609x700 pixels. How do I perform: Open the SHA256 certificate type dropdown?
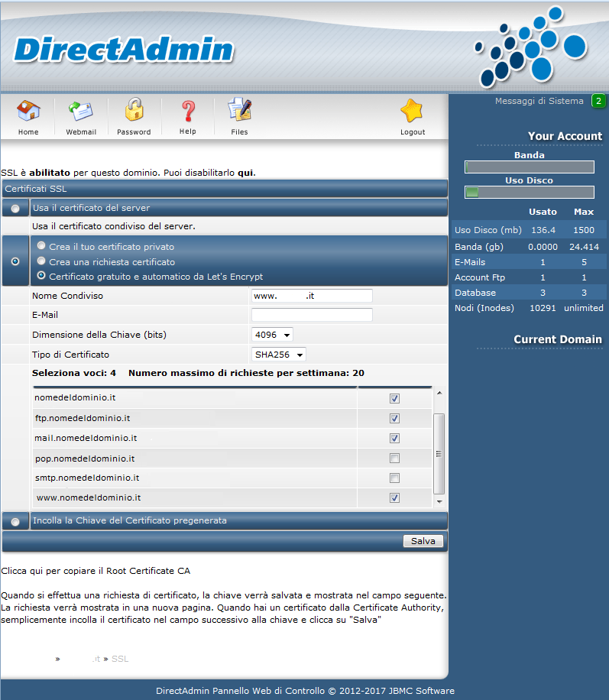[x=278, y=355]
